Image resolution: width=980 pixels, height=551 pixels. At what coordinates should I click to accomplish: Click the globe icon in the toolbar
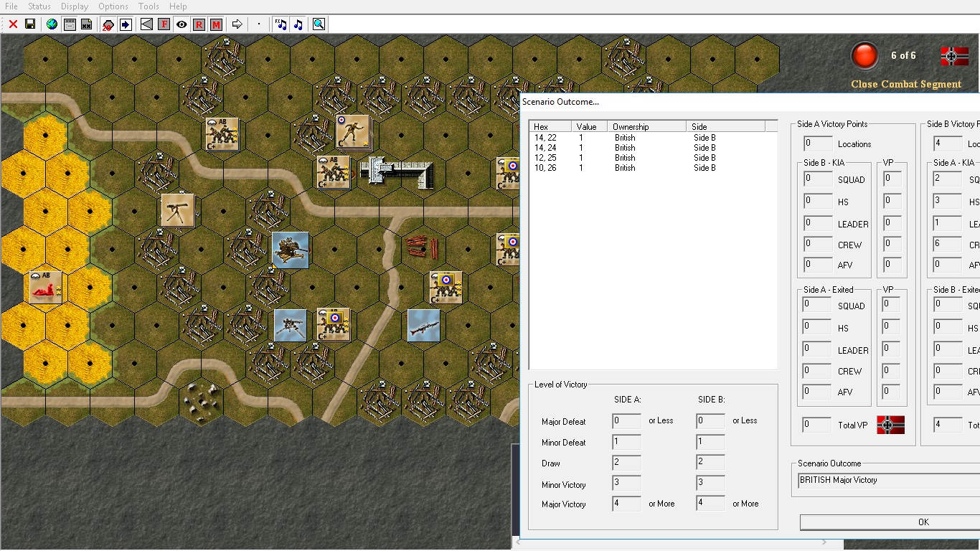click(x=52, y=24)
